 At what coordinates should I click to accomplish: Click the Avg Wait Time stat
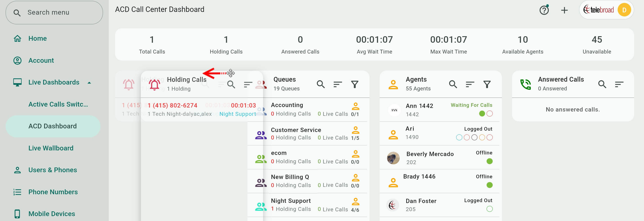(x=374, y=45)
